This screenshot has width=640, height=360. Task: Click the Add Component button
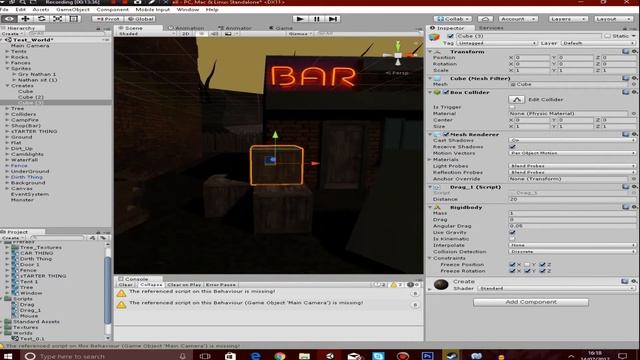pos(531,302)
